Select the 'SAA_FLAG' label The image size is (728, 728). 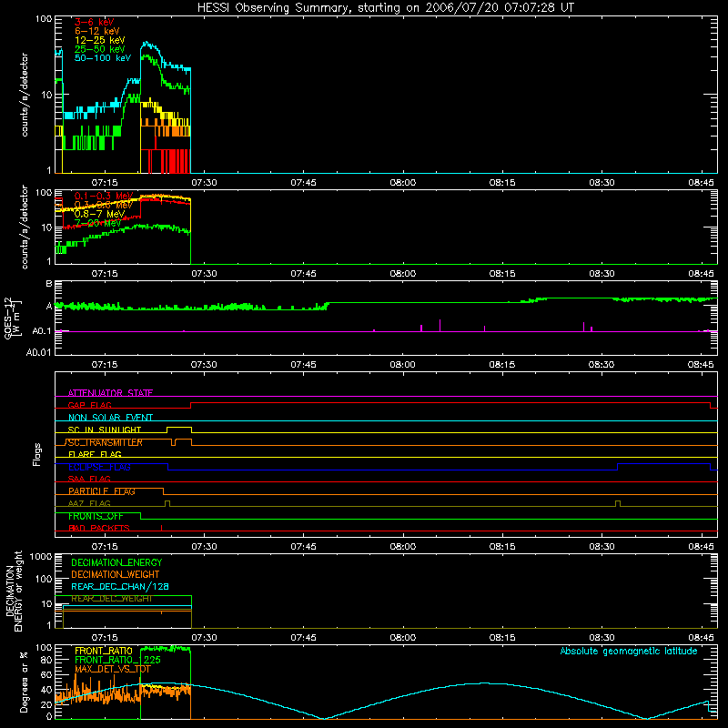pyautogui.click(x=89, y=480)
